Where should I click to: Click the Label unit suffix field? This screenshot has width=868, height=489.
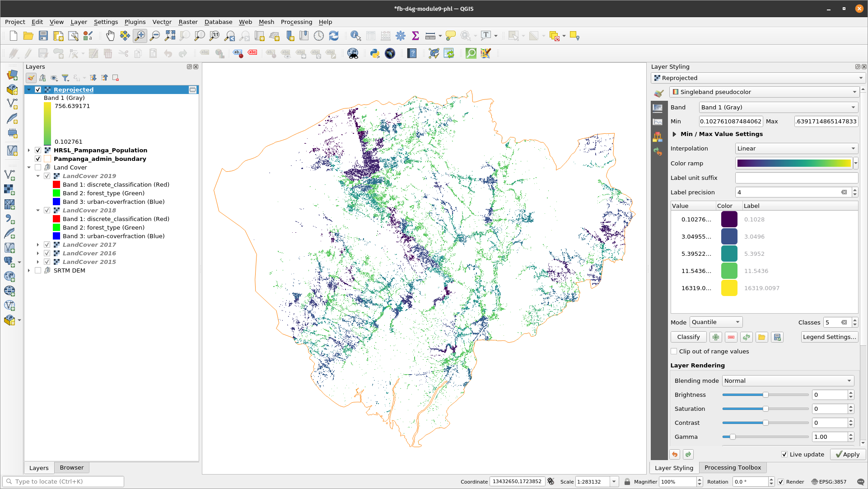[x=796, y=178]
